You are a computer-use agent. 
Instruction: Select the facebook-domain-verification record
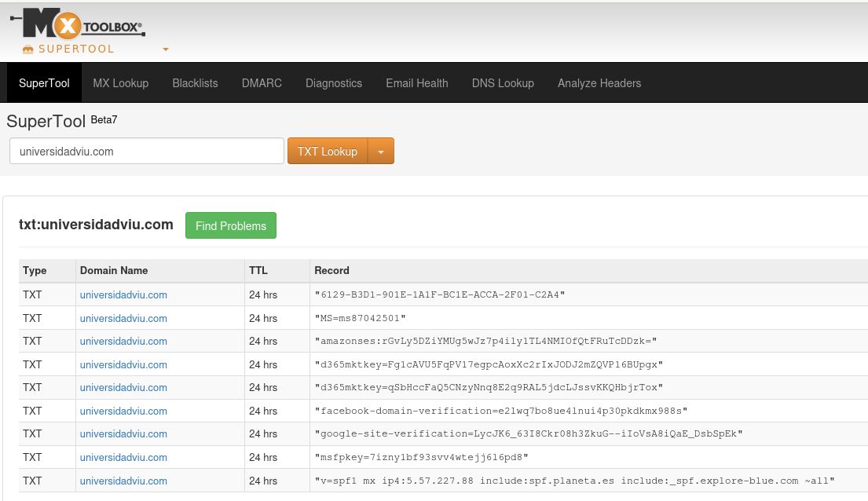click(x=501, y=411)
